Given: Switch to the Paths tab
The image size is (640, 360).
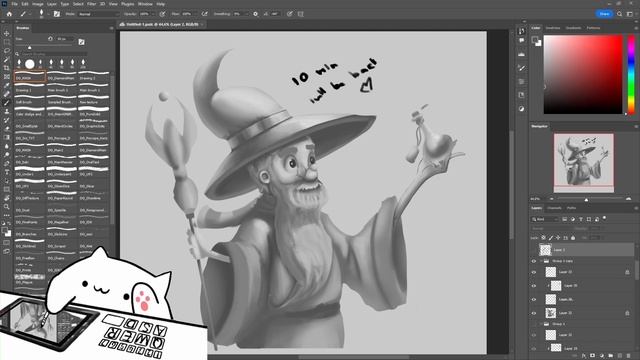Looking at the screenshot, I should pyautogui.click(x=571, y=208).
